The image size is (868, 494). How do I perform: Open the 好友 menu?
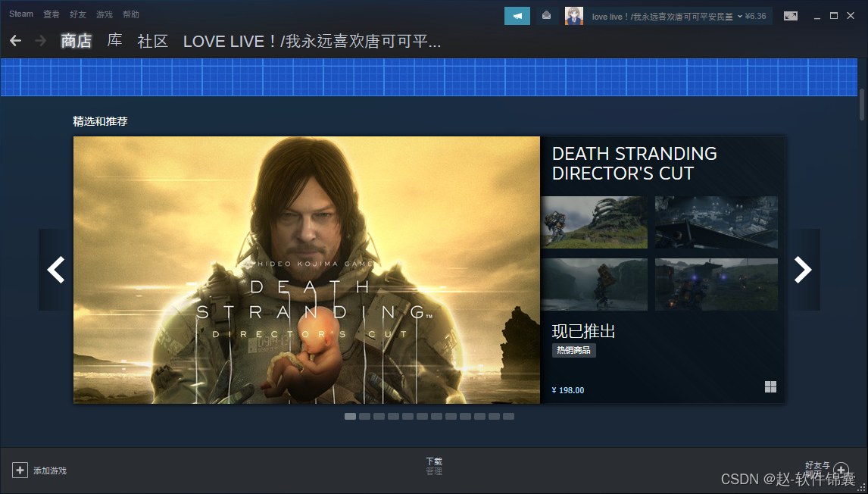(78, 14)
